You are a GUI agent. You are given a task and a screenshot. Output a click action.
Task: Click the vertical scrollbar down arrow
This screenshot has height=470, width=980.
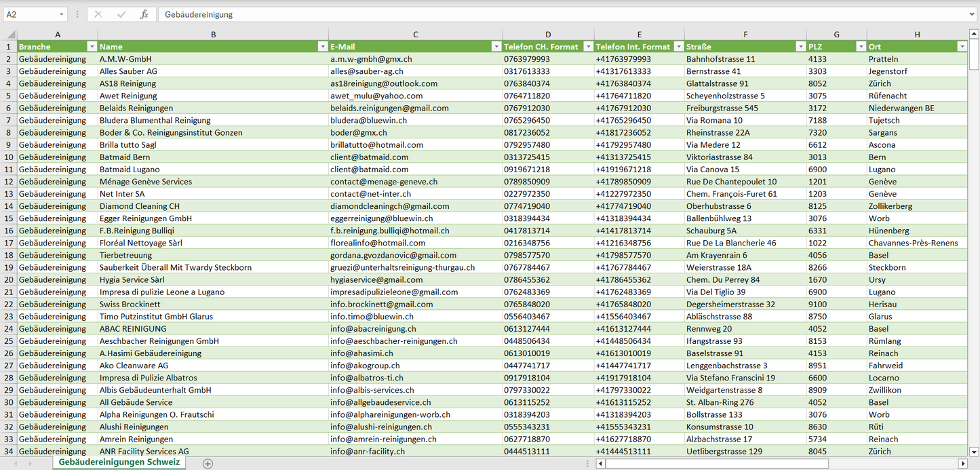pos(974,452)
